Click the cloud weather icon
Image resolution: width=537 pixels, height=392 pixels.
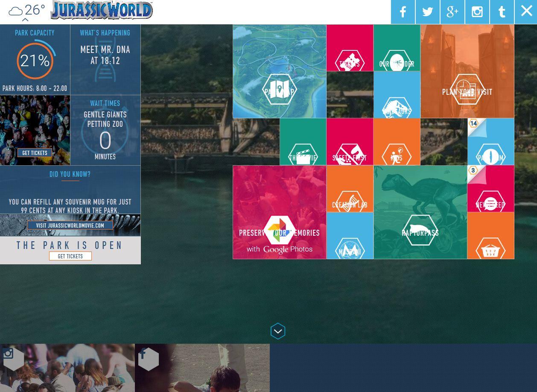15,12
